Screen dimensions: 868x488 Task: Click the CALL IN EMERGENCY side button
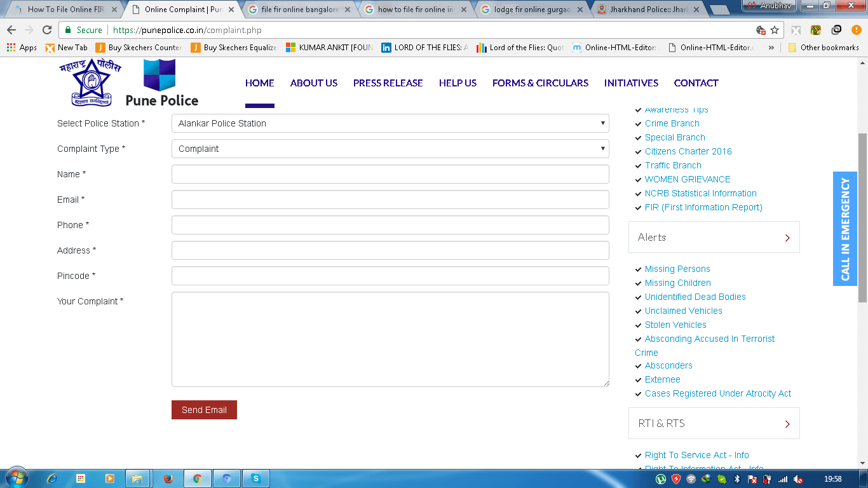point(844,229)
